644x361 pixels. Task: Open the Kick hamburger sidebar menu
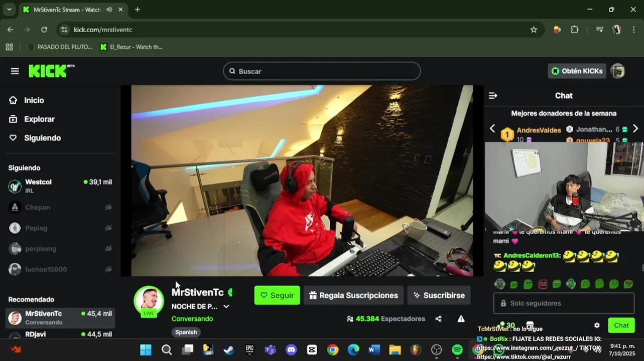coord(15,71)
